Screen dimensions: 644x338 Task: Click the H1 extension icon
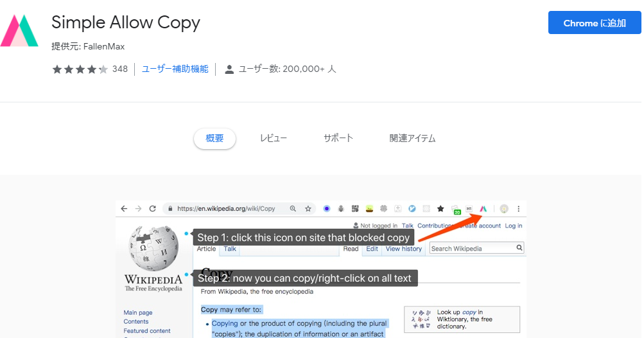(469, 208)
